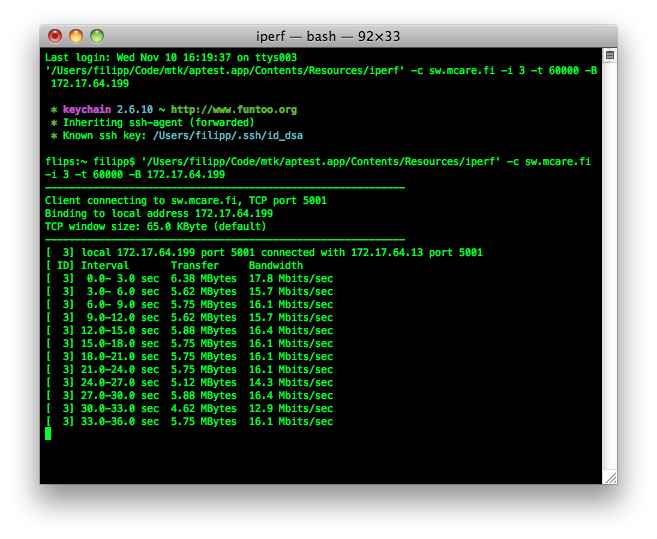The height and width of the screenshot is (539, 657).
Task: Click the 'connected with 172.17.64.13' line
Action: (264, 253)
